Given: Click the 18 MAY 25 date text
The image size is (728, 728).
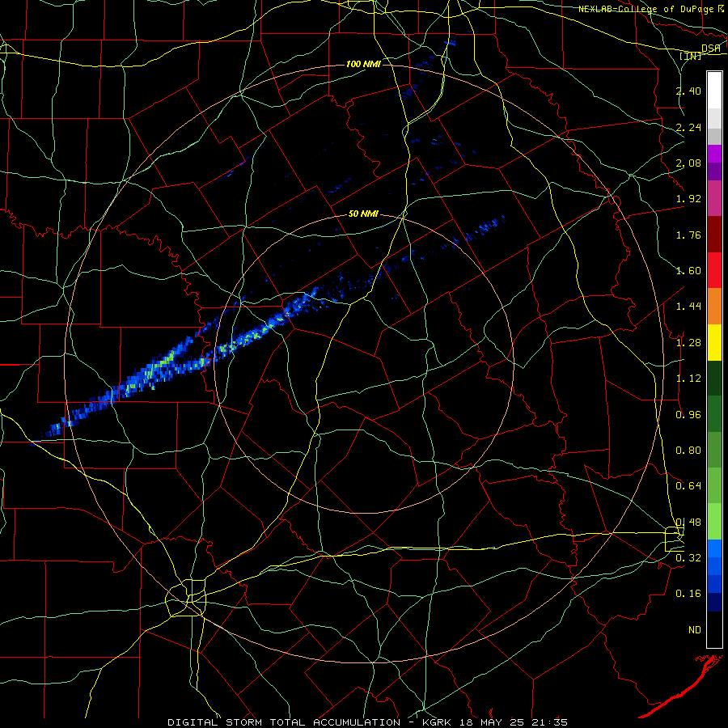Looking at the screenshot, I should click(493, 722).
